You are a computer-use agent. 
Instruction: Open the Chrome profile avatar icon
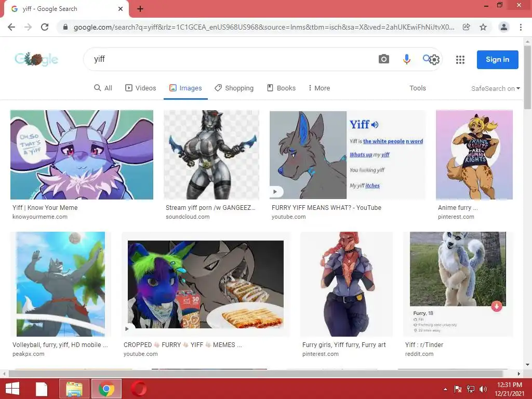click(x=504, y=27)
